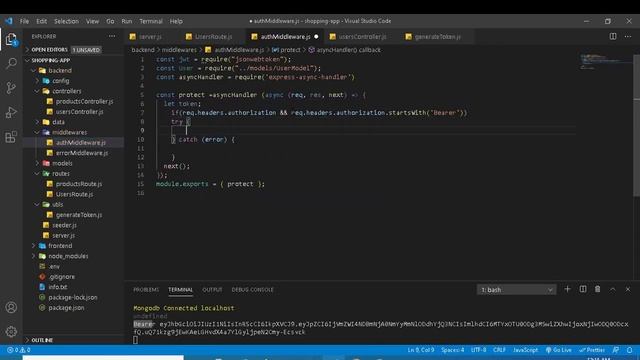640x360 pixels.
Task: Click Go Live in status bar
Action: pyautogui.click(x=558, y=350)
